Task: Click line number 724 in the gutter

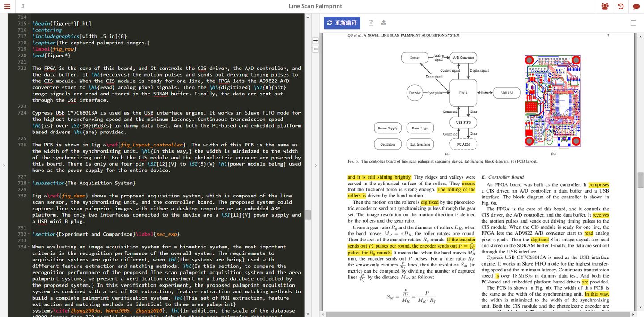Action: (22, 113)
